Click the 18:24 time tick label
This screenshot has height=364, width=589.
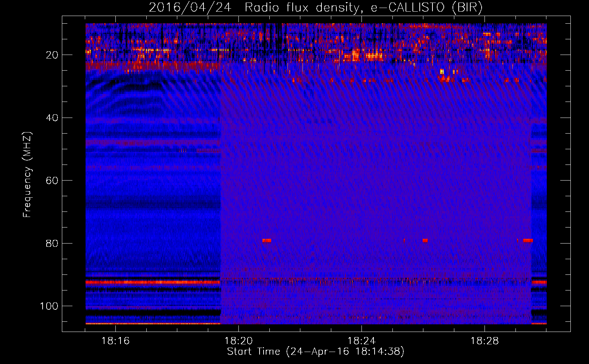point(361,341)
